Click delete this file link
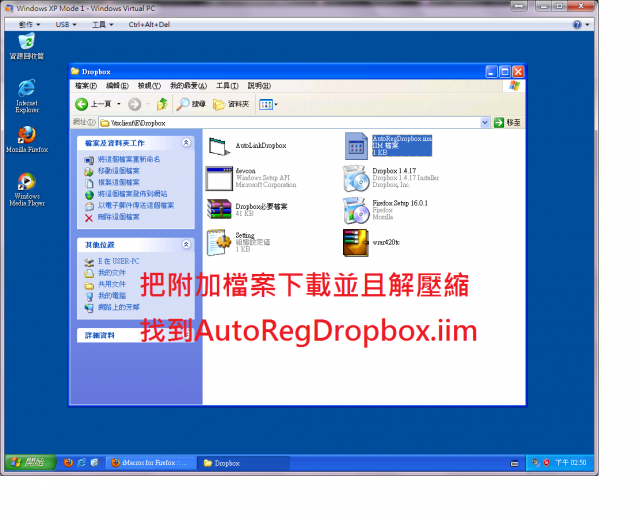640x518 pixels. click(x=119, y=217)
